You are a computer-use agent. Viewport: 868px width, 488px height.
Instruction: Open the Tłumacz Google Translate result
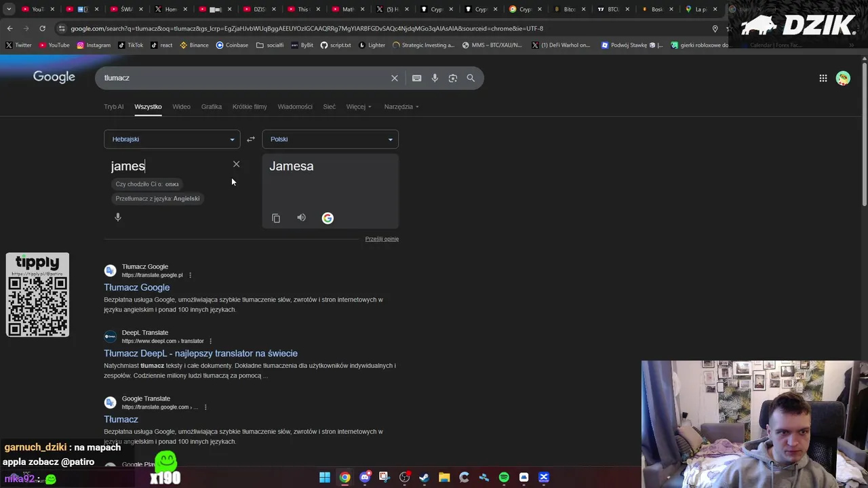click(x=121, y=419)
